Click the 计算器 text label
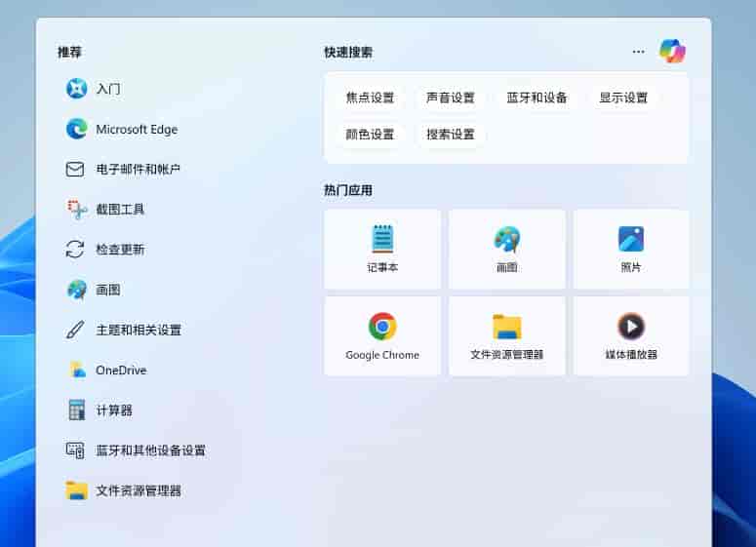Viewport: 756px width, 547px height. [114, 410]
